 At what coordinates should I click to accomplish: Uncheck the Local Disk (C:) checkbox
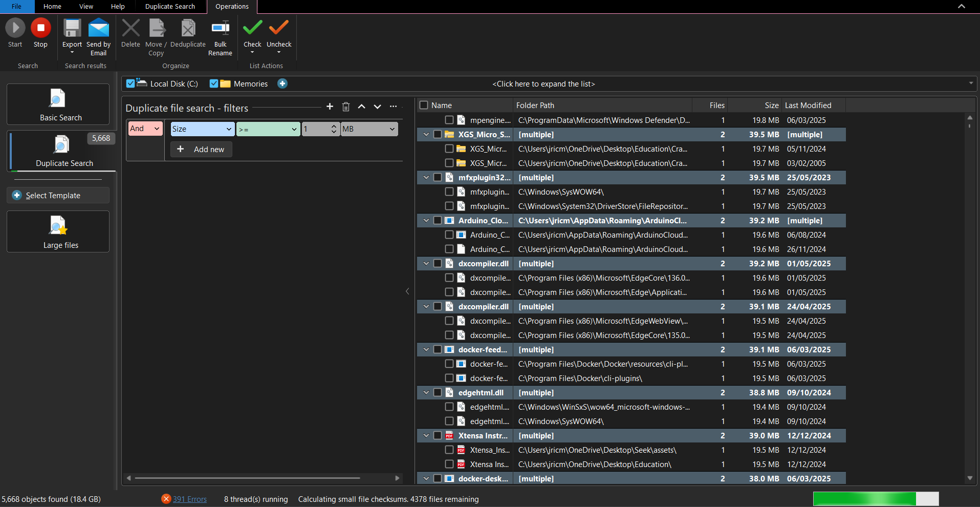(x=130, y=83)
